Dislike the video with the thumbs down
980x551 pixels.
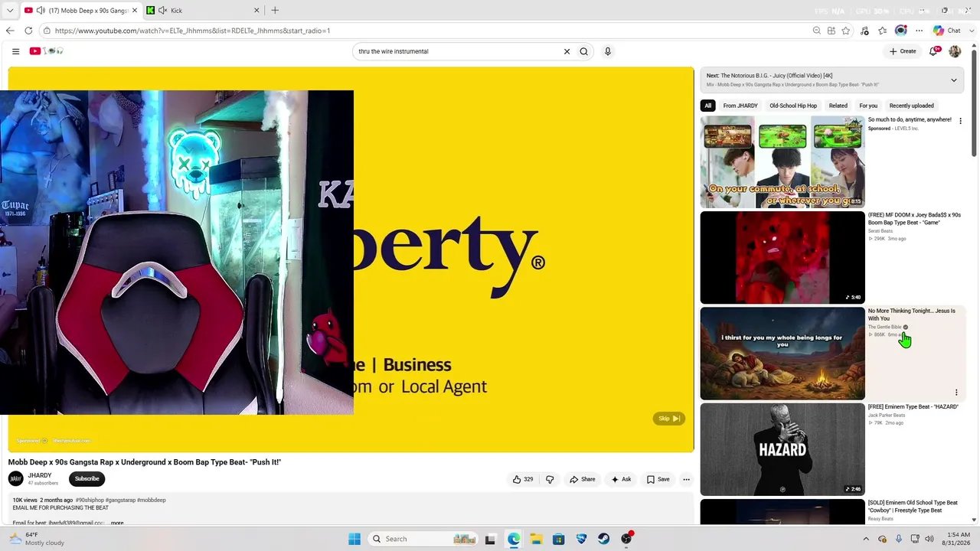[550, 480]
